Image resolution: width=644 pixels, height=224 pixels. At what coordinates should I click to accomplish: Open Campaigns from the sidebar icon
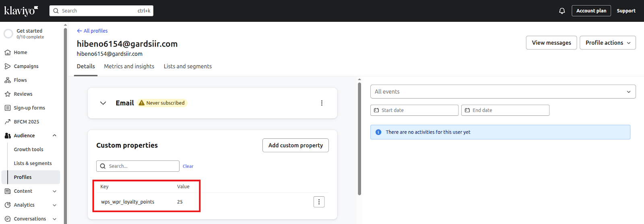(8, 66)
